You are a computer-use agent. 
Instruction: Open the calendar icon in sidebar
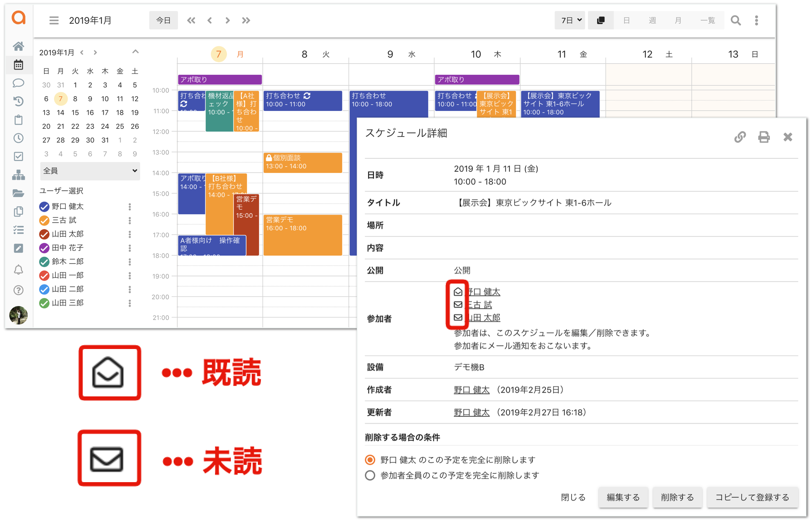click(18, 65)
